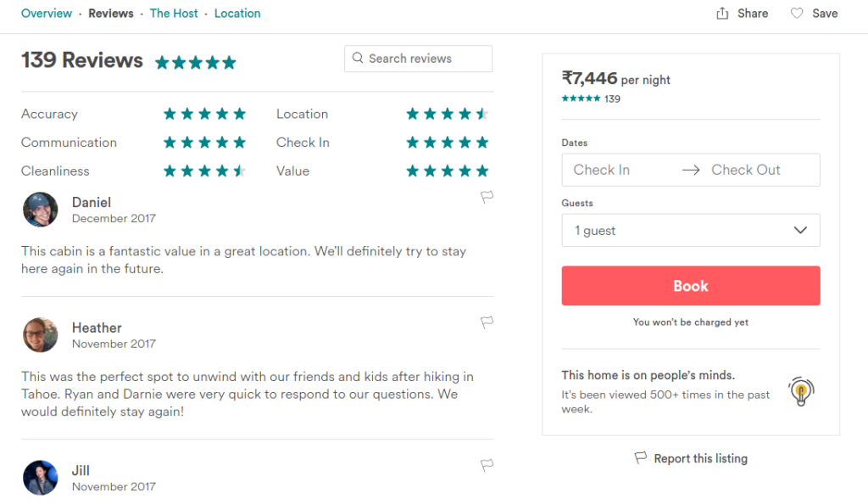
Task: Click the Report this listing flag icon
Action: [x=641, y=457]
